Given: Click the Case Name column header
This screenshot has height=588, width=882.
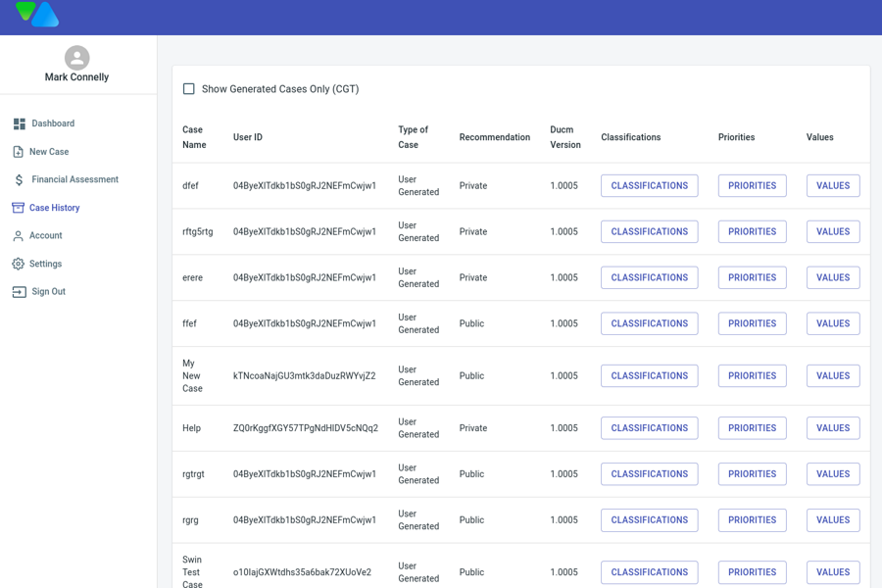Looking at the screenshot, I should point(194,137).
